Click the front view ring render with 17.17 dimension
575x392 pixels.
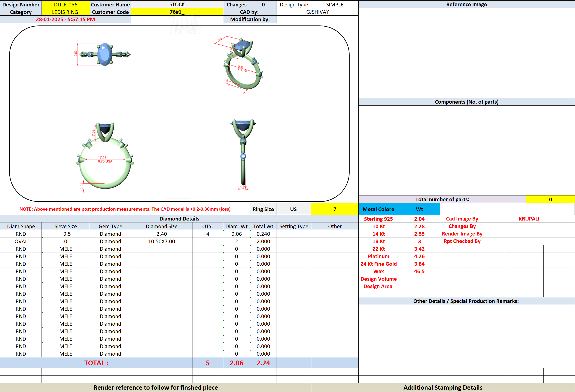coord(105,157)
